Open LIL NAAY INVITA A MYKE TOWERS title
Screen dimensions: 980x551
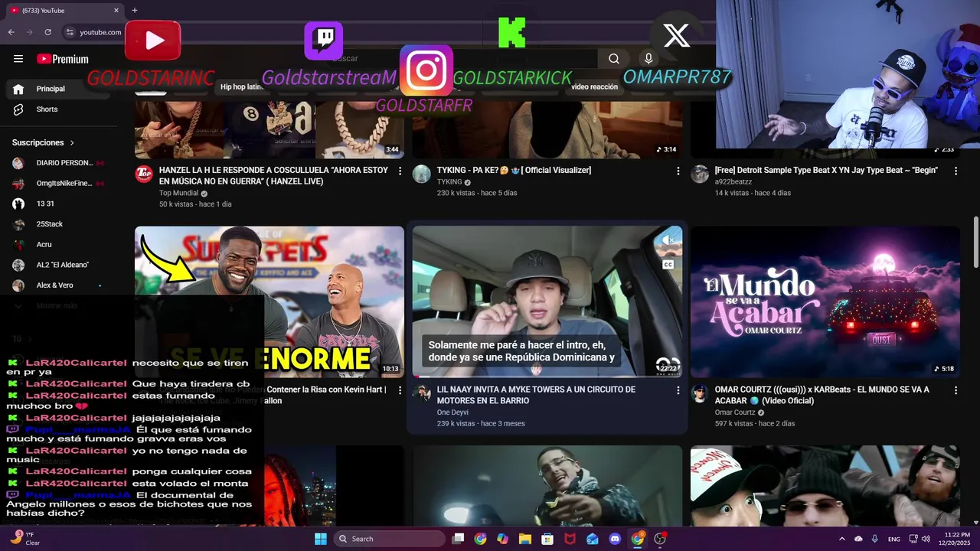click(x=536, y=395)
